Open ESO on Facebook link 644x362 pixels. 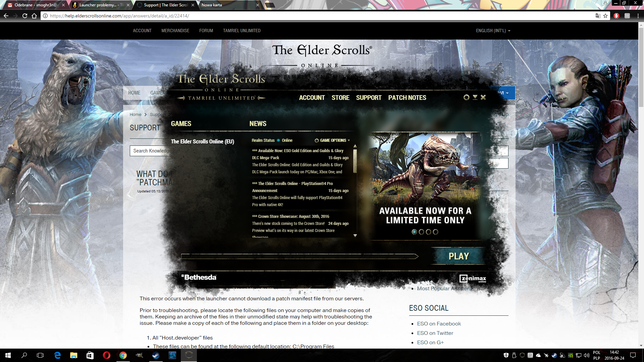click(x=439, y=324)
